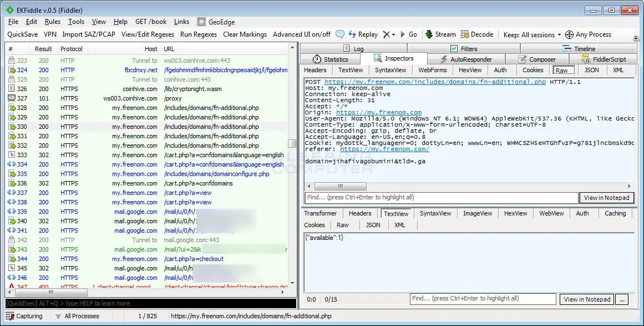Select session 333 cart.php row
The width and height of the screenshot is (644, 326).
pos(147,155)
